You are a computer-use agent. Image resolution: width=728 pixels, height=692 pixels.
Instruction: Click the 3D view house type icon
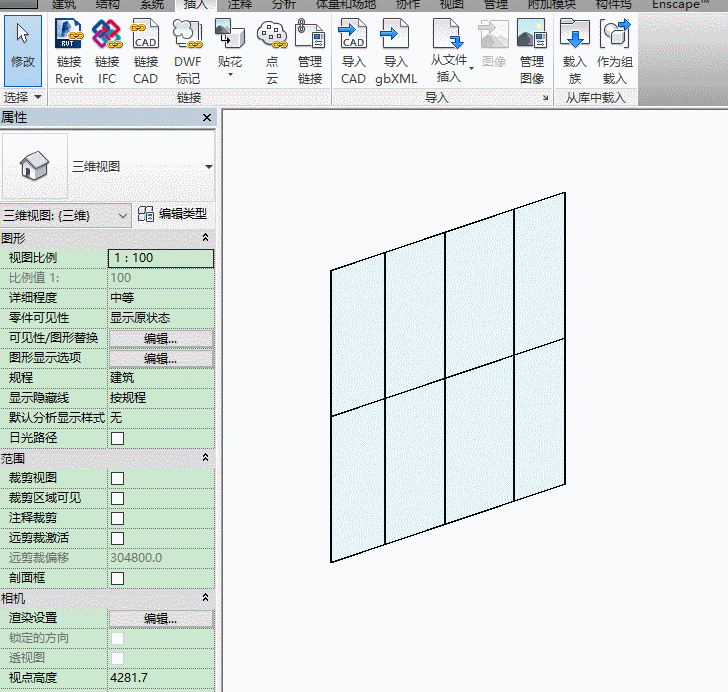point(34,165)
